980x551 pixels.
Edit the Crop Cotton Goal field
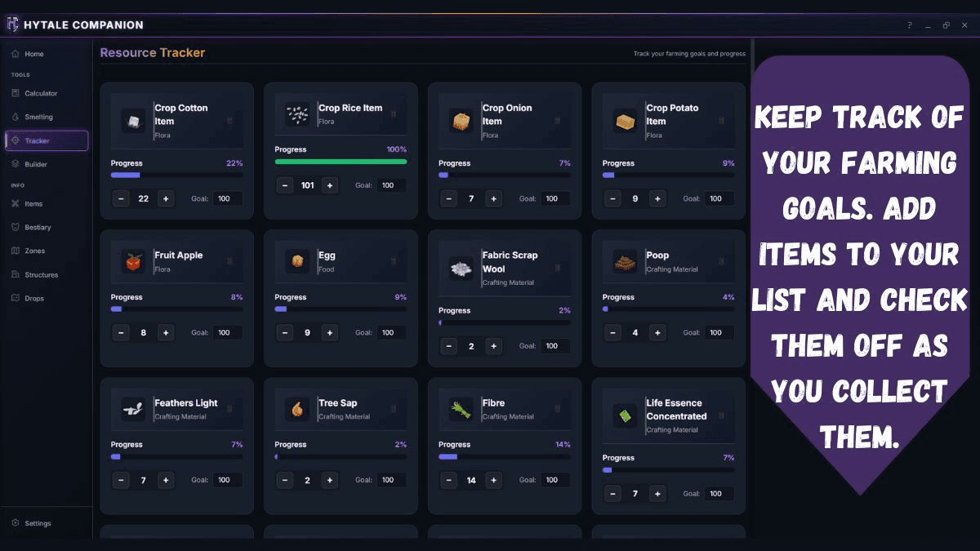(228, 198)
